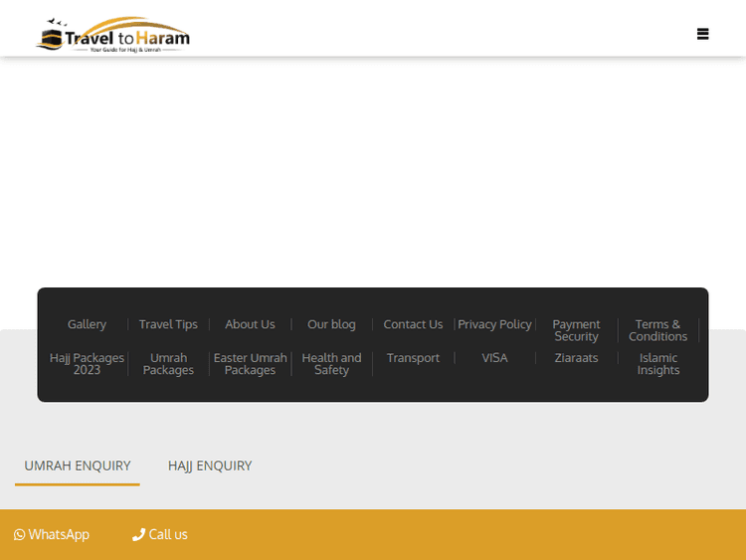746x560 pixels.
Task: Click the Travel to Haram logo
Action: 112,36
